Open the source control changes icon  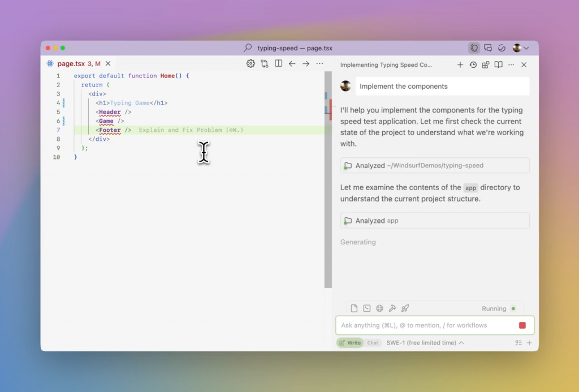[265, 63]
